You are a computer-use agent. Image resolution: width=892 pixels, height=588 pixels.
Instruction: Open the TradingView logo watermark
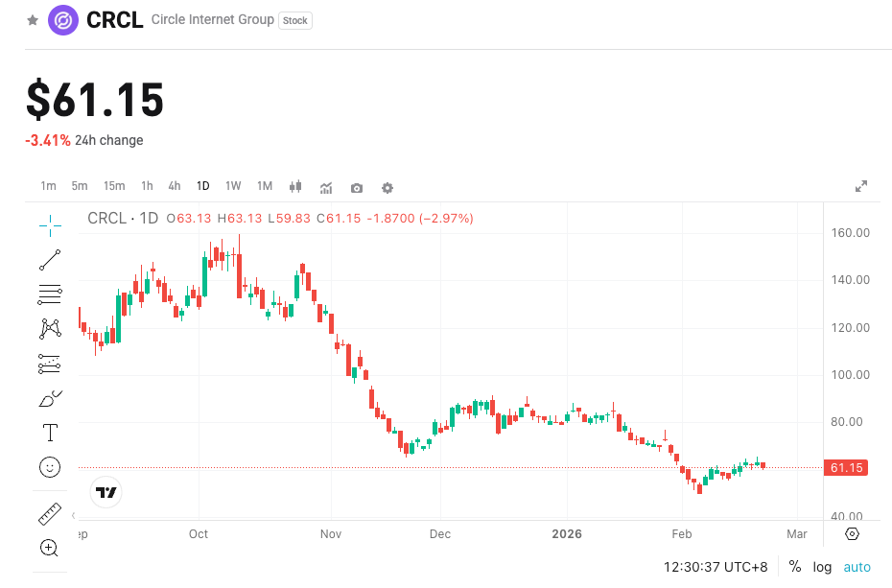click(106, 492)
